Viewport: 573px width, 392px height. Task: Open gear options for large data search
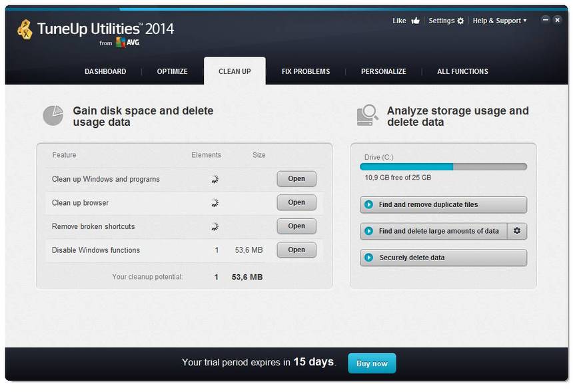point(517,231)
